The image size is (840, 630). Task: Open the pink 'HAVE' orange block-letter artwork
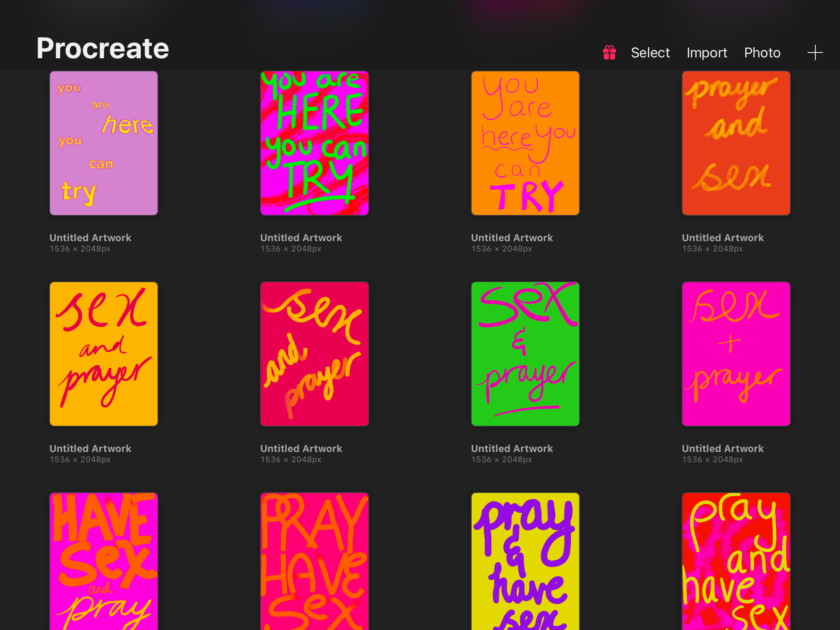coord(104,561)
